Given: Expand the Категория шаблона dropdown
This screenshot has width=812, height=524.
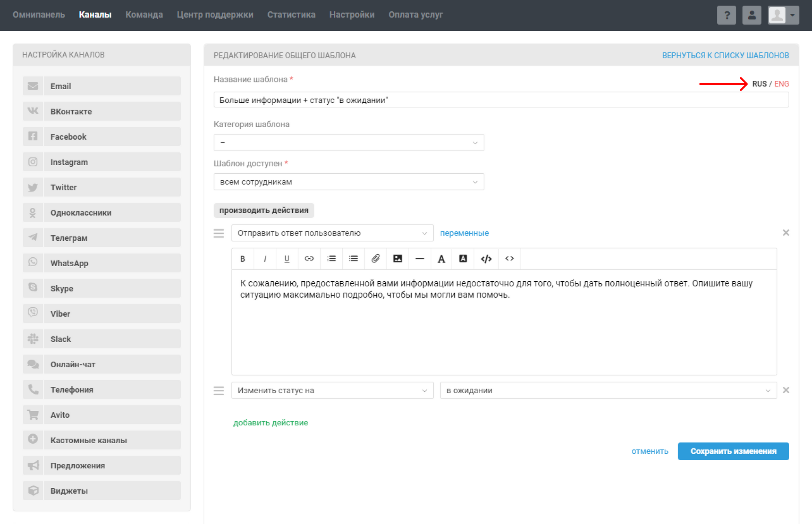Looking at the screenshot, I should [x=349, y=142].
